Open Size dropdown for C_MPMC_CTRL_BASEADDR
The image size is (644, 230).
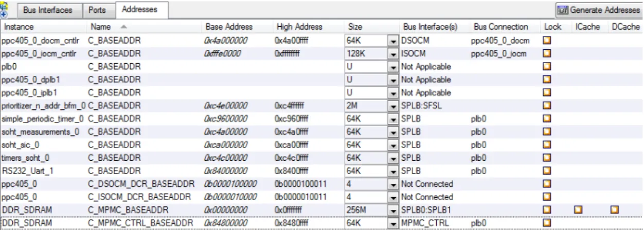click(x=393, y=223)
